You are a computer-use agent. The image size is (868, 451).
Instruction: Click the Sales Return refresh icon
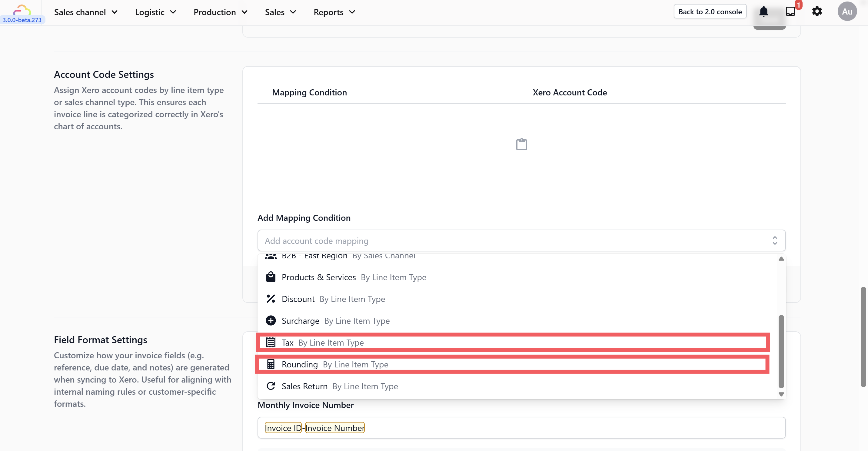[x=271, y=386]
